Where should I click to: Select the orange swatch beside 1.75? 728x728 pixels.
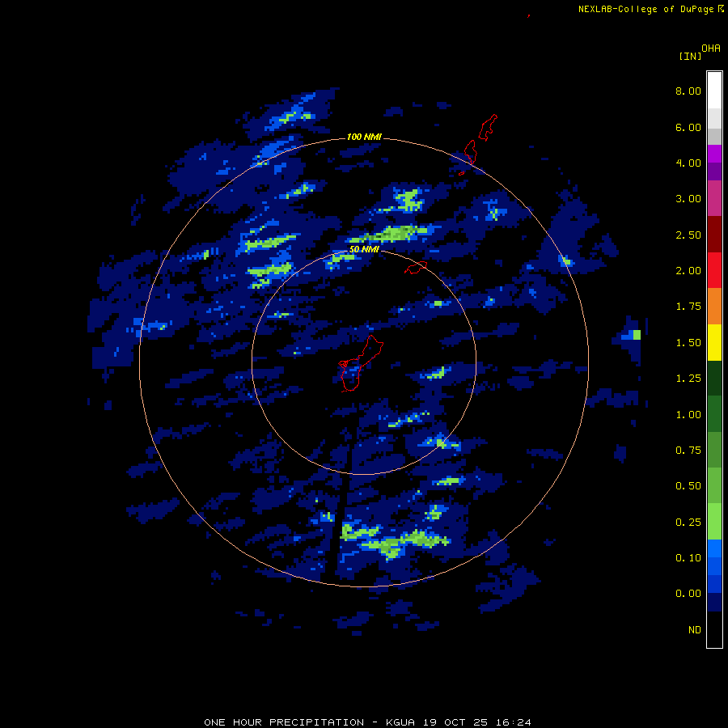(714, 306)
